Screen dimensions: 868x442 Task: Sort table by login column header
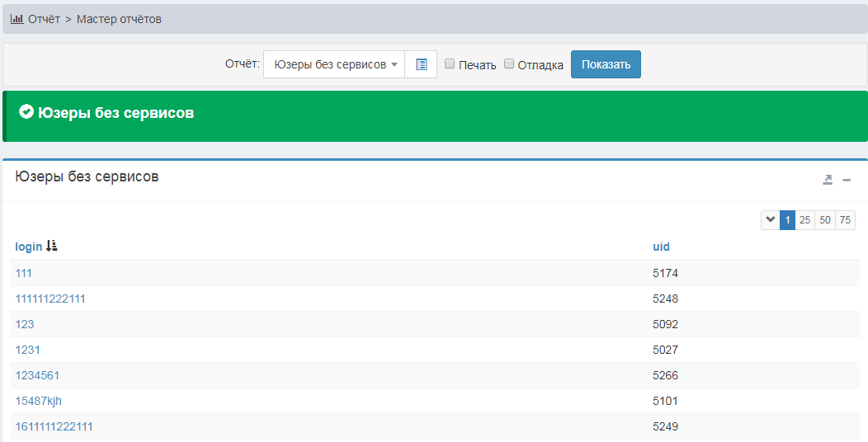[29, 247]
